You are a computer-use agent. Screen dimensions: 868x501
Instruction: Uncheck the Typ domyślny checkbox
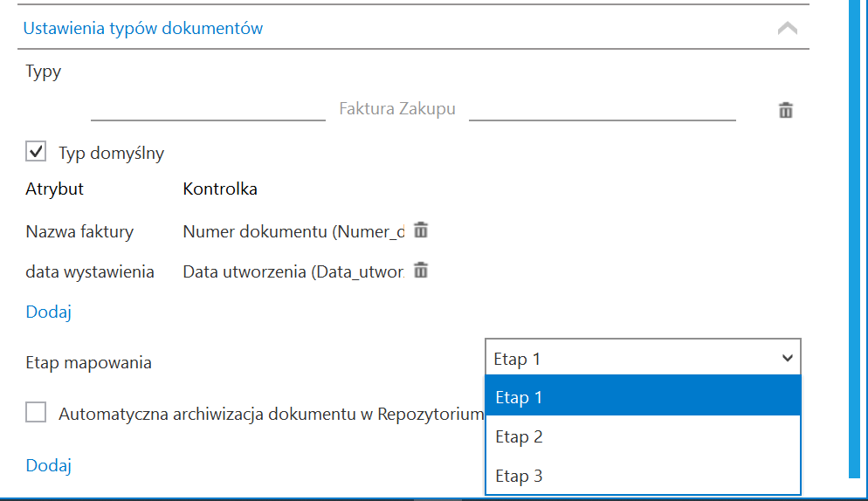36,152
